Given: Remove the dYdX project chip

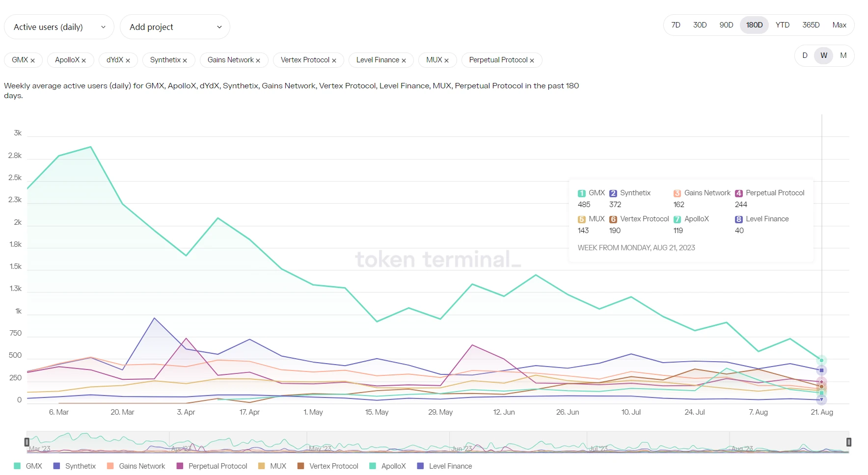Looking at the screenshot, I should click(128, 60).
